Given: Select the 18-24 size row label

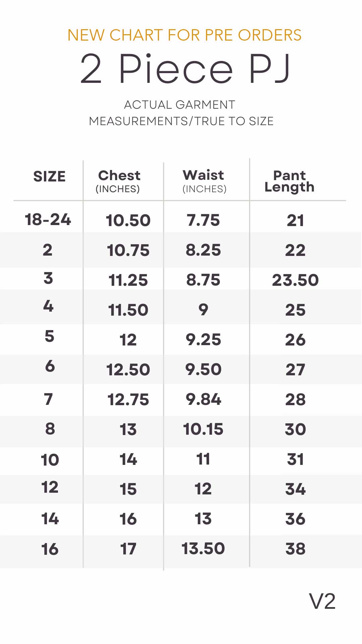Looking at the screenshot, I should pyautogui.click(x=48, y=220).
